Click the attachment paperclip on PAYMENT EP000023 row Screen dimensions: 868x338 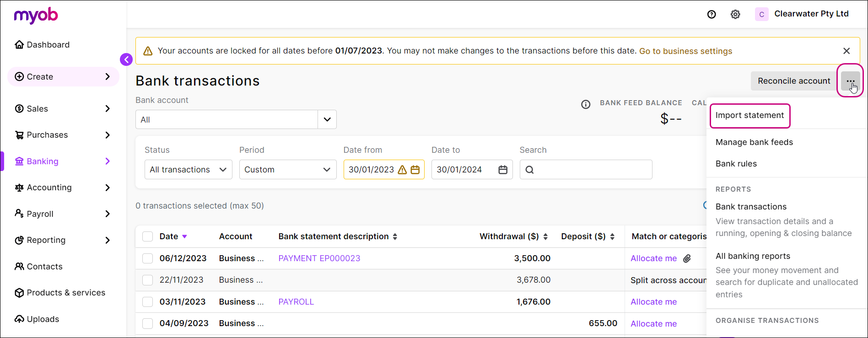click(687, 259)
